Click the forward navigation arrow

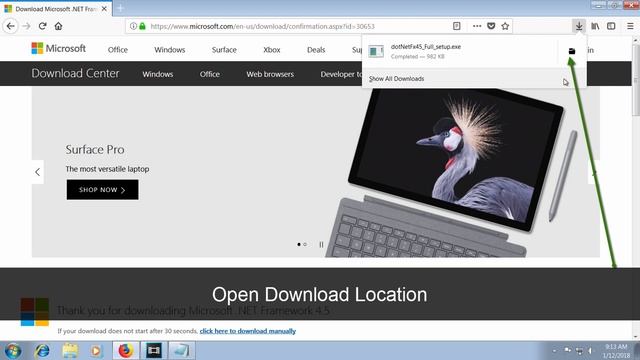pyautogui.click(x=27, y=26)
